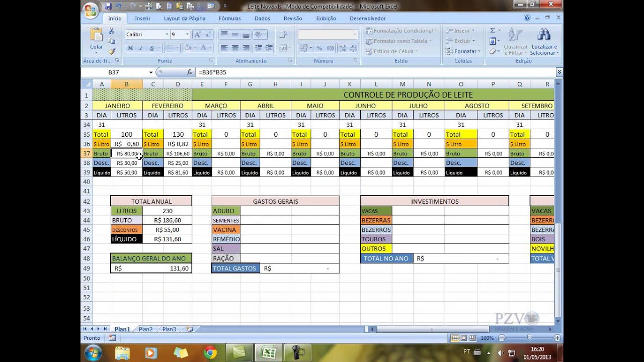Click the zoom slider handle

(x=528, y=338)
